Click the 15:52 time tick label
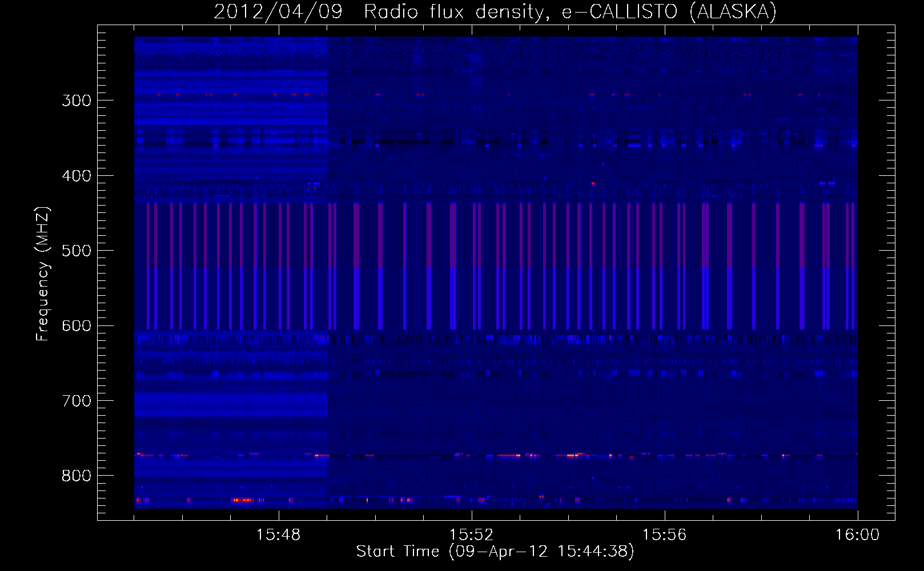Screen dimensions: 924x571 click(471, 535)
